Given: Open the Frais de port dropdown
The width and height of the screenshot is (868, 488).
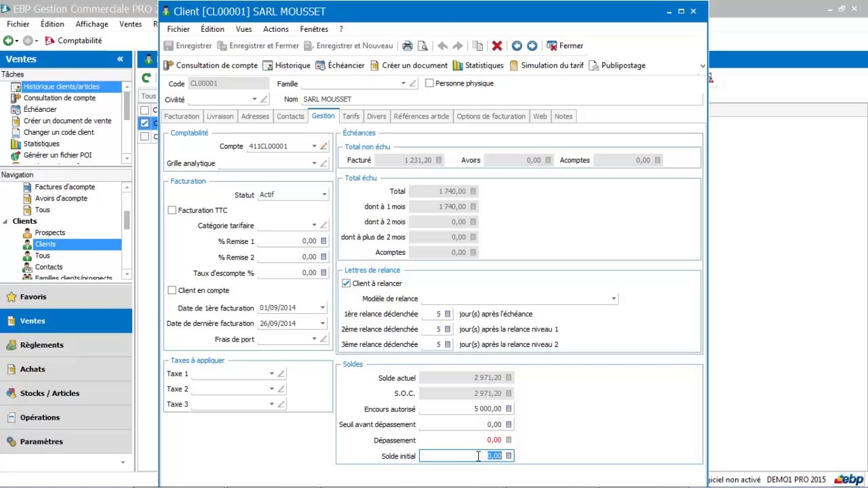Looking at the screenshot, I should [x=314, y=340].
